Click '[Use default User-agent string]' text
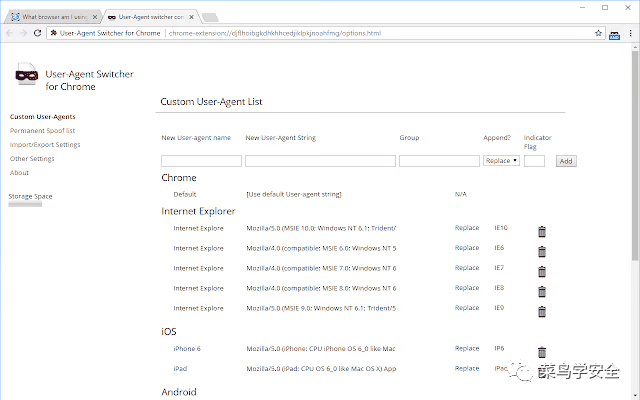640x400 pixels. click(294, 194)
